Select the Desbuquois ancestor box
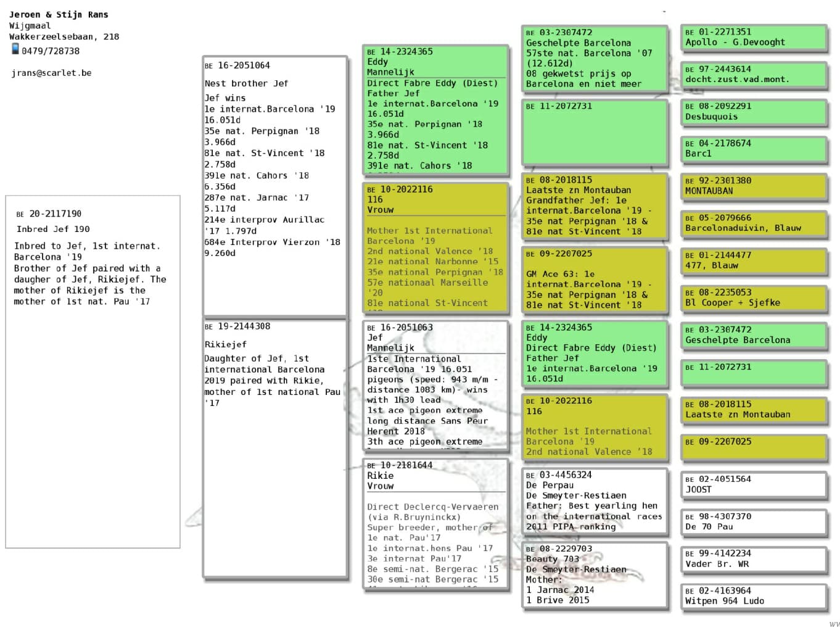 [x=754, y=112]
